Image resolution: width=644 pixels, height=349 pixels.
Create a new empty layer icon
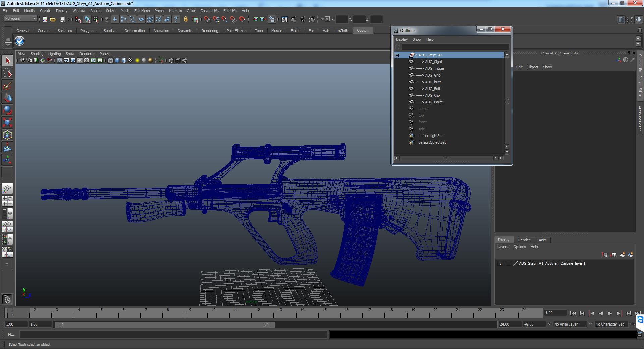pyautogui.click(x=622, y=255)
